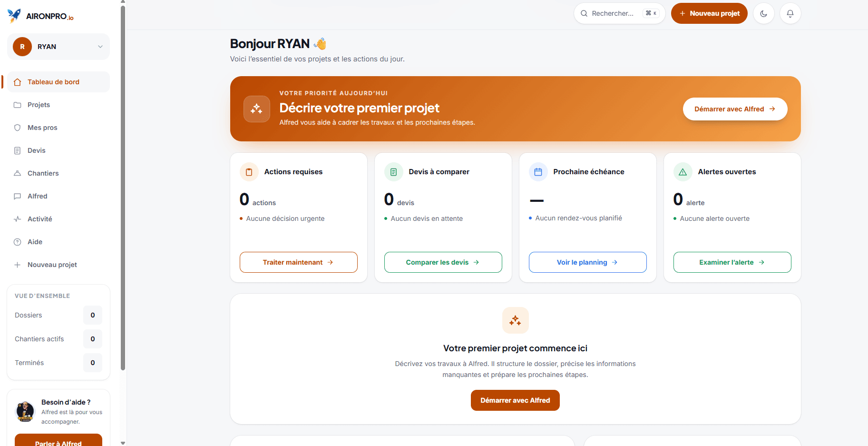Open notifications via the bell icon
The height and width of the screenshot is (446, 868).
[790, 13]
